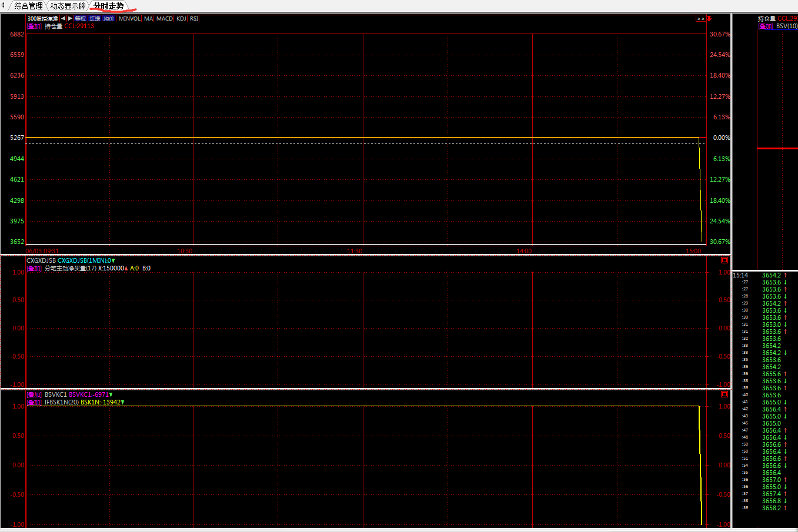The image size is (798, 532).
Task: Go to the next contract arrow
Action: 70,19
